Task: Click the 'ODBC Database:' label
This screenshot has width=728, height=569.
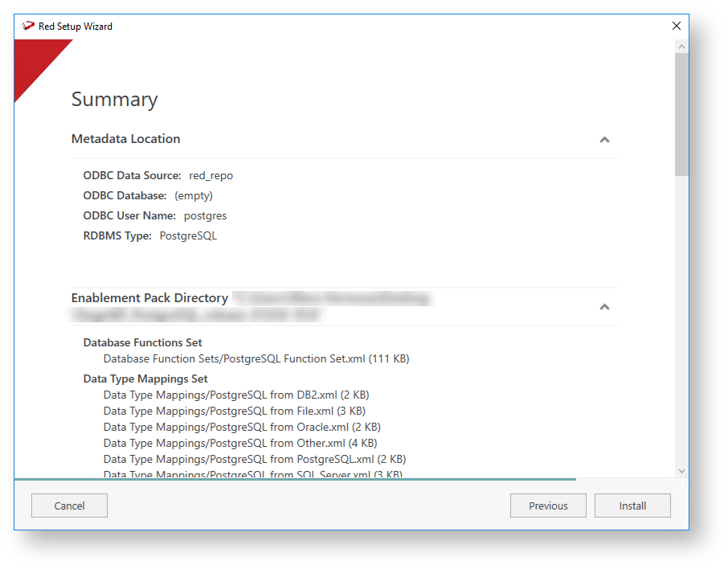Action: tap(125, 195)
